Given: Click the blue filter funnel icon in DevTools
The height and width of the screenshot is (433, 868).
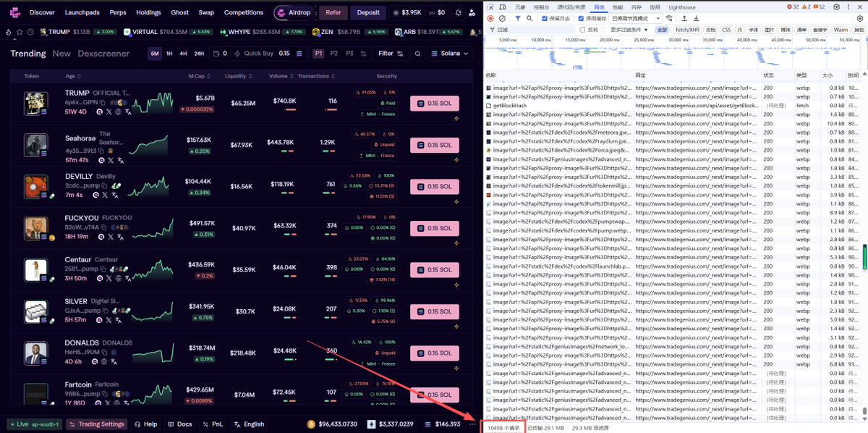Looking at the screenshot, I should click(518, 18).
